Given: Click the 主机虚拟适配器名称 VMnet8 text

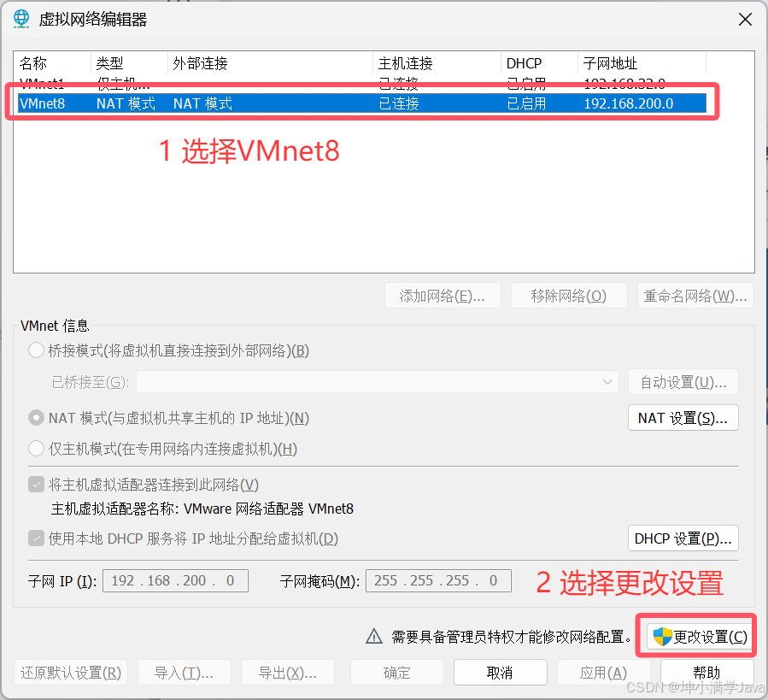Looking at the screenshot, I should 202,509.
